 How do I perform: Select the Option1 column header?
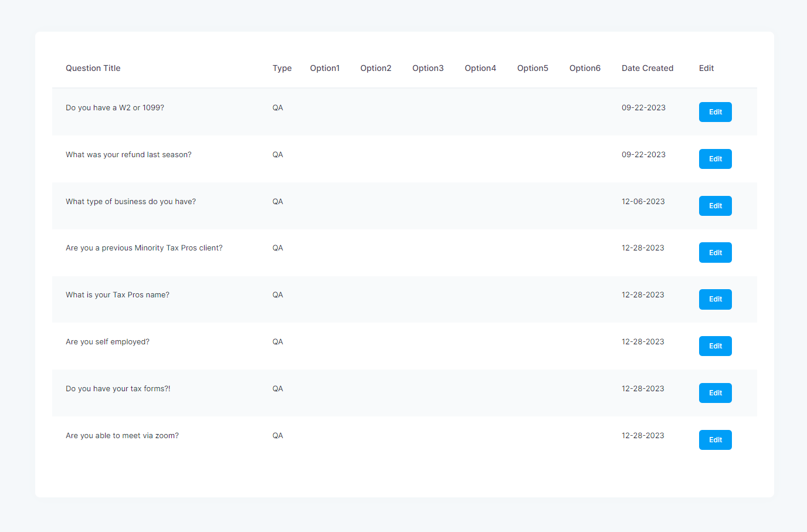(325, 68)
